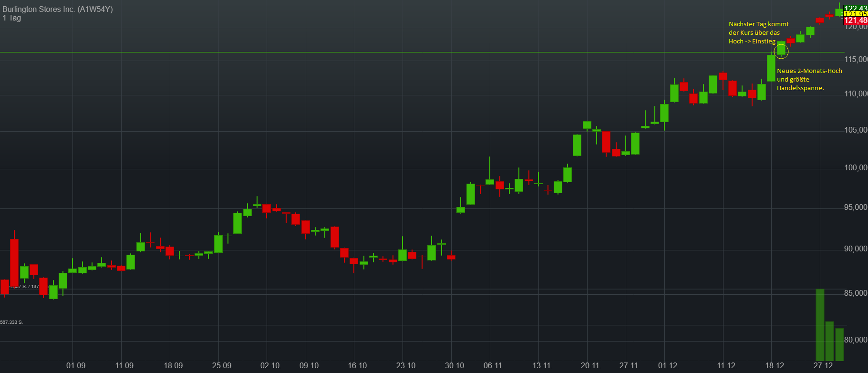Click the 18.12. date axis label
This screenshot has width=868, height=373.
click(x=775, y=365)
